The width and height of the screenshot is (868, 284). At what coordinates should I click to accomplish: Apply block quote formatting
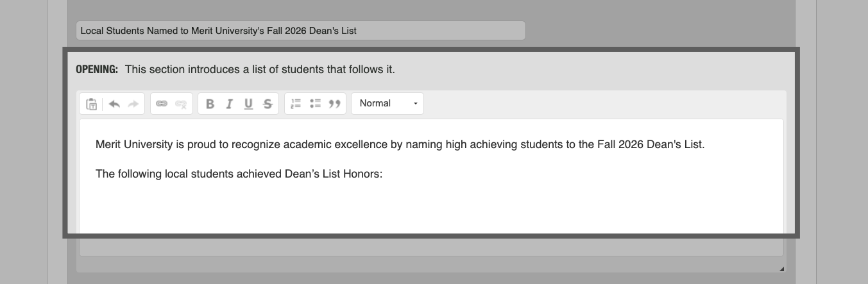point(334,104)
